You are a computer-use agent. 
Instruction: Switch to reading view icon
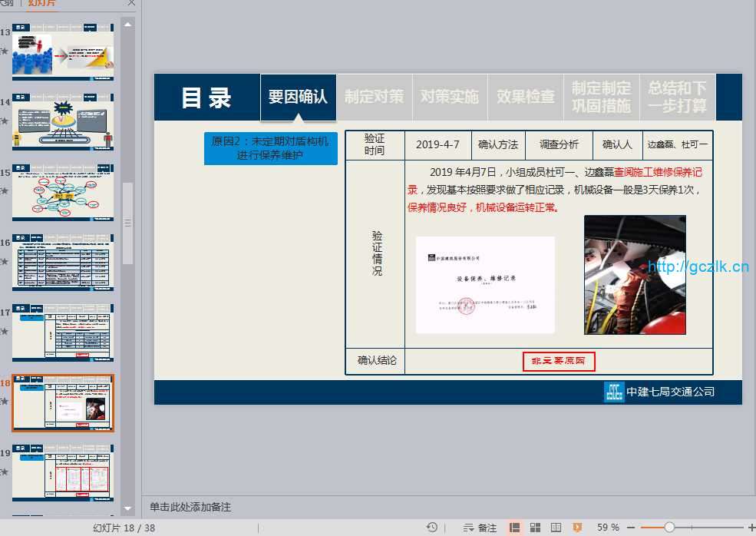click(x=556, y=528)
